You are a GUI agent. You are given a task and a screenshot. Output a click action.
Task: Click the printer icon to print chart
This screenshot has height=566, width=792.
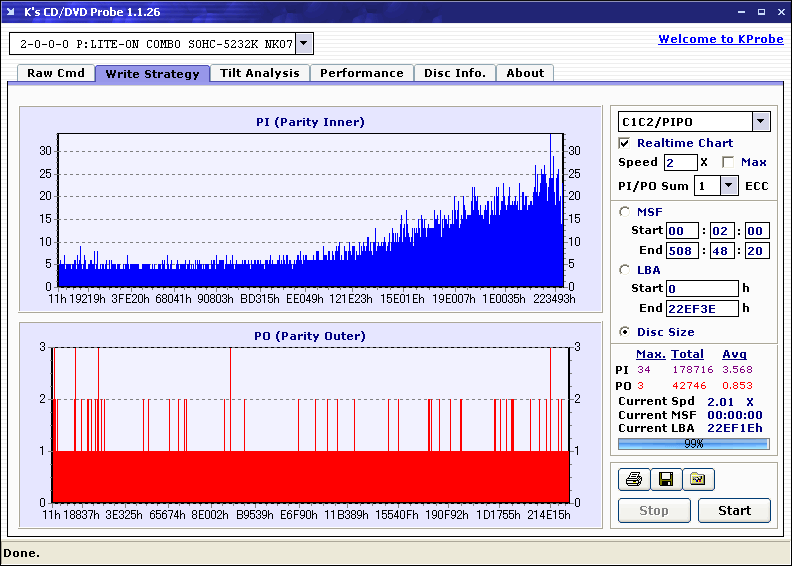point(632,480)
